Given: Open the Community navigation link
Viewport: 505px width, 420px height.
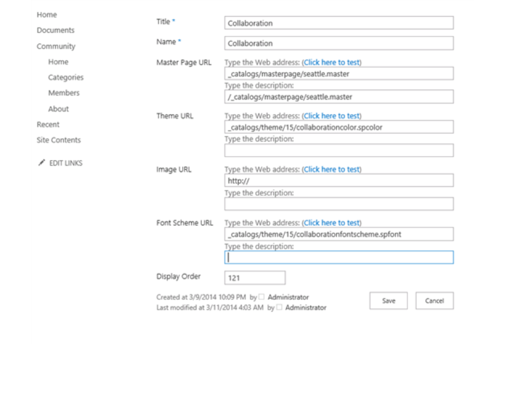Looking at the screenshot, I should tap(56, 47).
